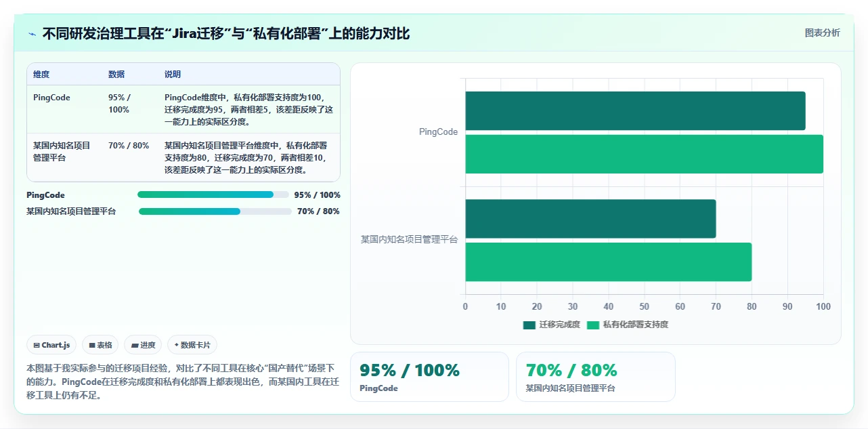Click the lightning icon beside the title
The height and width of the screenshot is (429, 868).
point(32,34)
